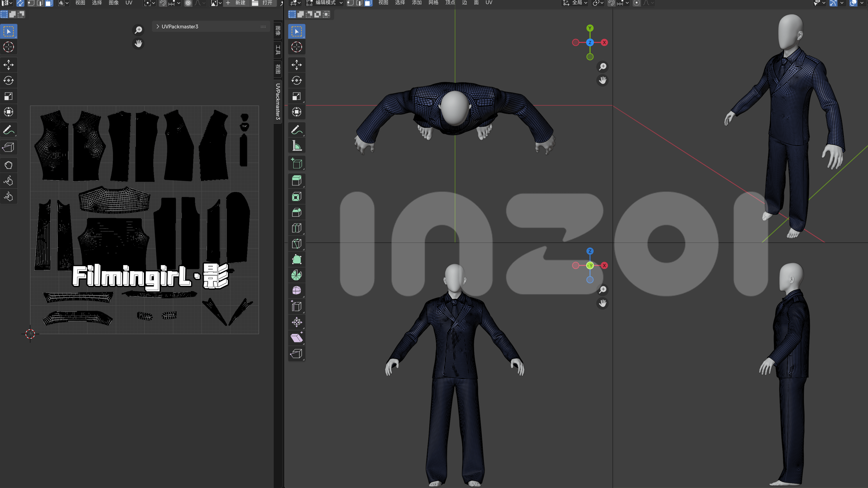This screenshot has width=868, height=488.
Task: Activate the Rotate tool in UV editor
Action: pos(9,80)
